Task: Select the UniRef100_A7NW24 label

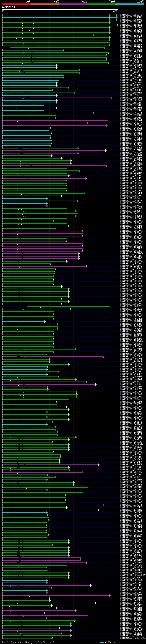Action: (x=131, y=50)
